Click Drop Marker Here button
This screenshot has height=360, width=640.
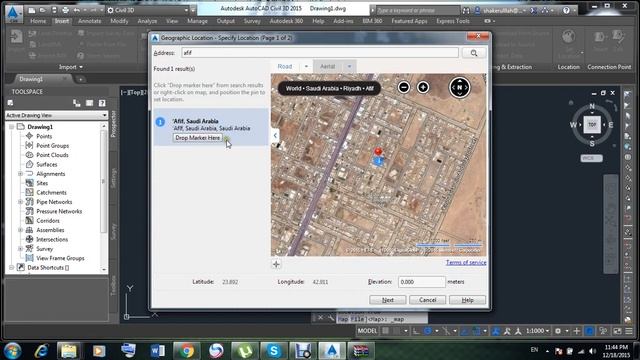click(x=198, y=138)
